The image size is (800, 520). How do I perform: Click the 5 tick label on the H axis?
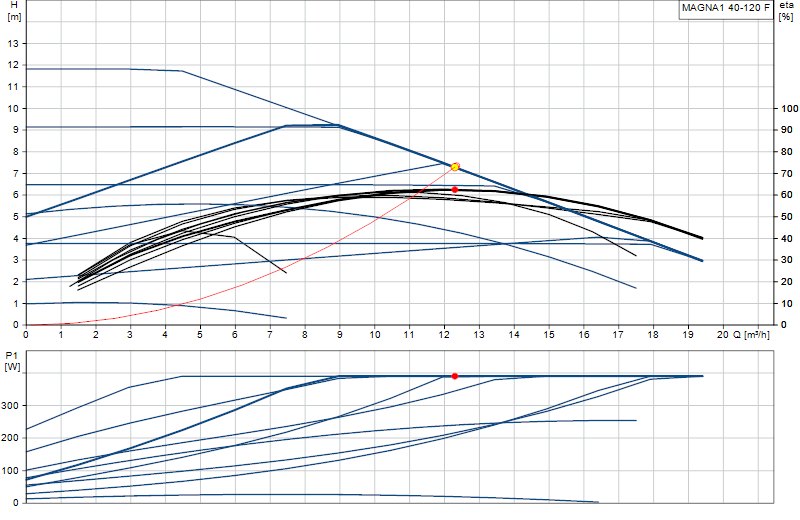coord(16,217)
